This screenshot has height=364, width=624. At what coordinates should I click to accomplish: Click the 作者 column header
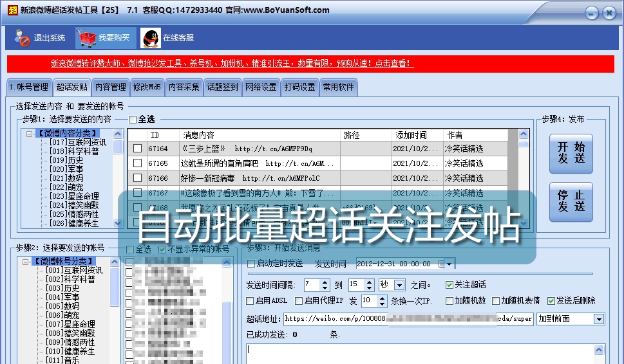(x=475, y=136)
